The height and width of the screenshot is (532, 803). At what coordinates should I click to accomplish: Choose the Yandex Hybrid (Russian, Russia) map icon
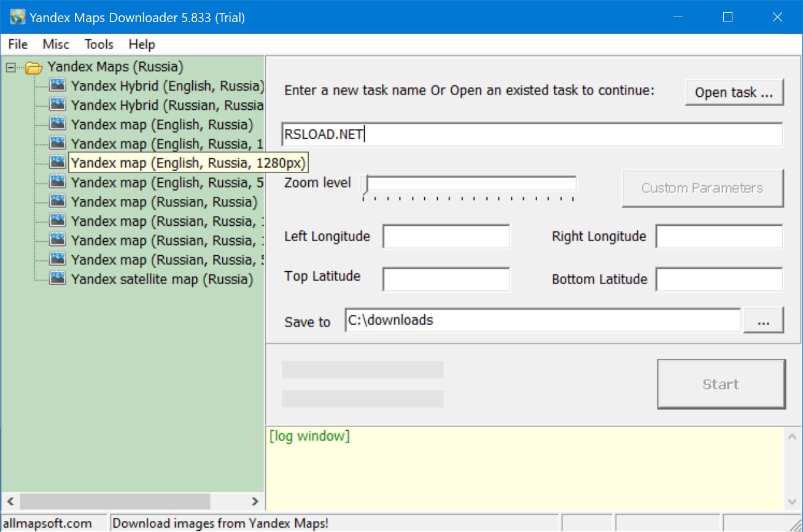[x=58, y=105]
